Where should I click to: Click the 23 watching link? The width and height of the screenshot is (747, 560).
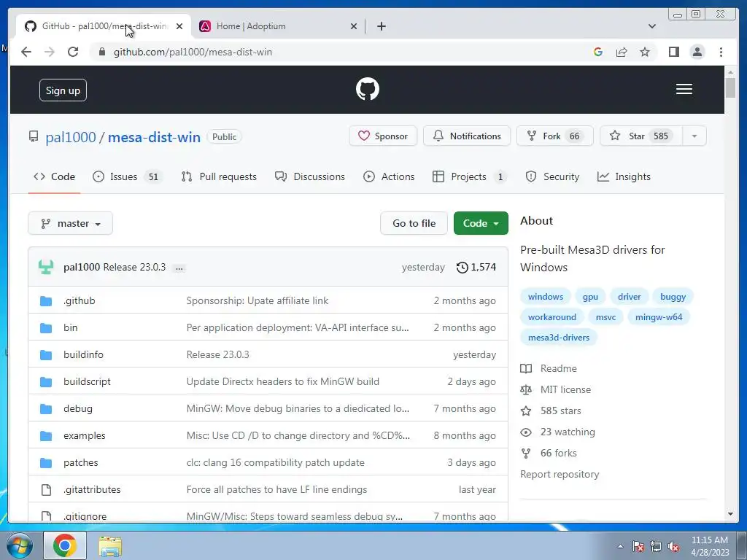(x=568, y=432)
